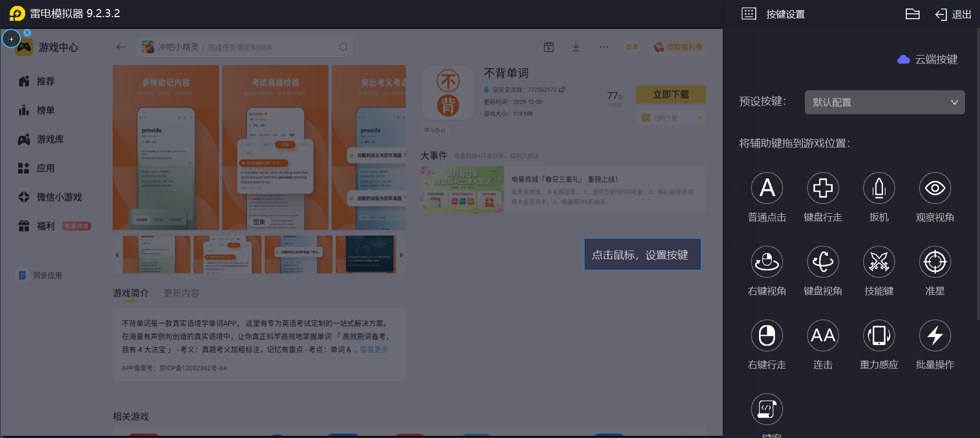Image resolution: width=980 pixels, height=438 pixels.
Task: Select the 普通点击 tap key icon
Action: coord(767,188)
